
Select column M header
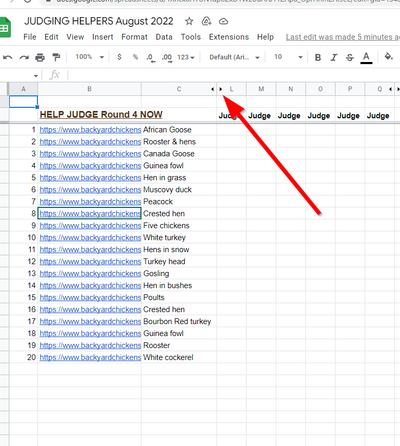click(x=261, y=89)
